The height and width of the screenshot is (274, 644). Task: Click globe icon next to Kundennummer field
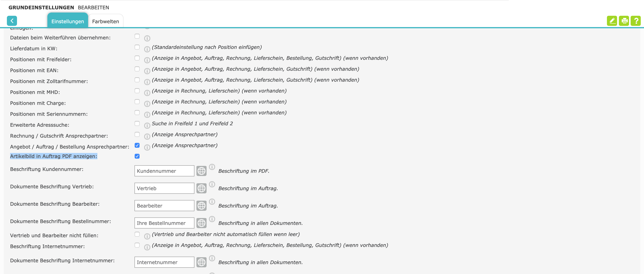201,171
